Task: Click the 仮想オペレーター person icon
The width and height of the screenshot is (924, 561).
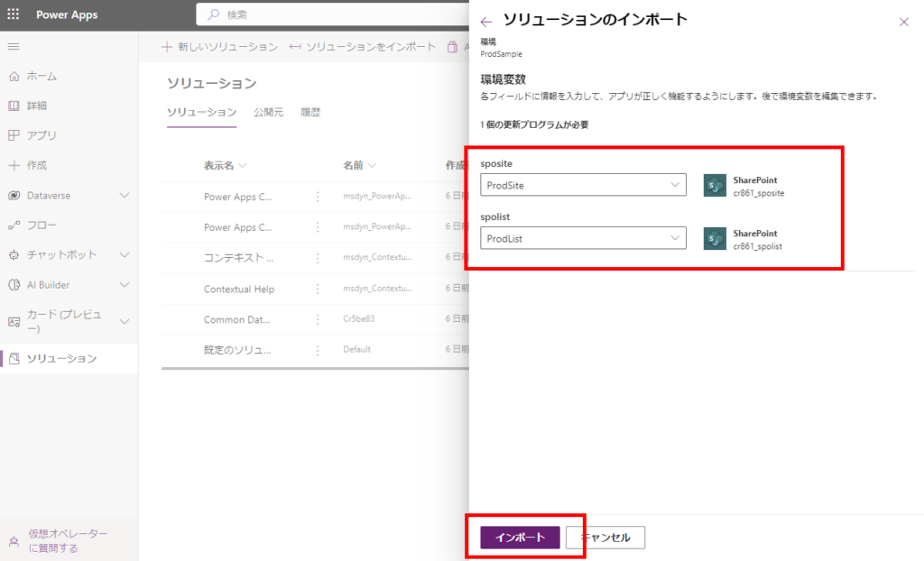Action: 14,541
